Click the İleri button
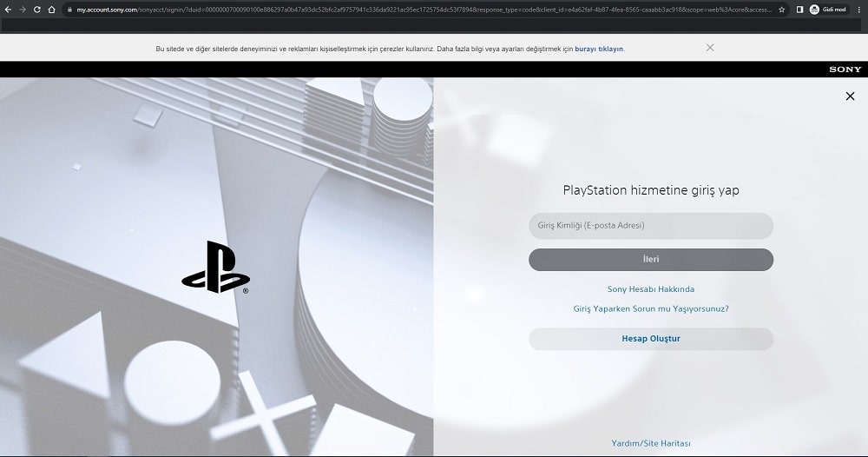The height and width of the screenshot is (457, 868). click(651, 259)
